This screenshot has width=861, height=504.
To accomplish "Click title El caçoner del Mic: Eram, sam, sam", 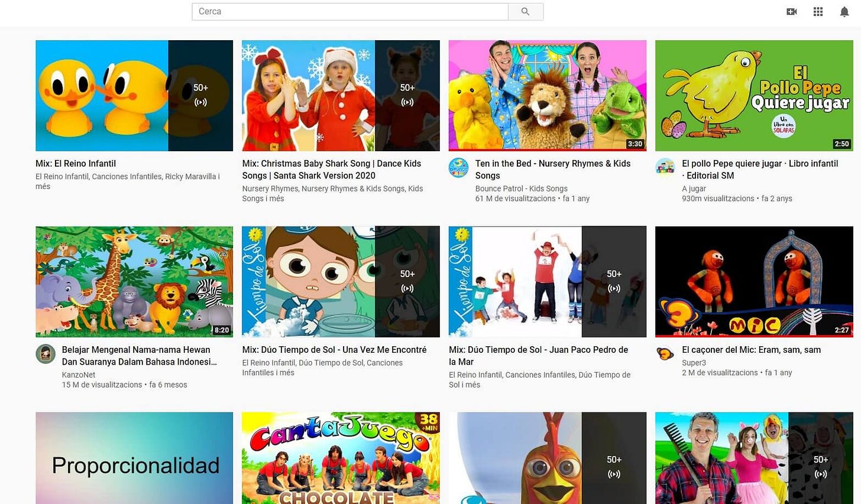I will pyautogui.click(x=751, y=350).
